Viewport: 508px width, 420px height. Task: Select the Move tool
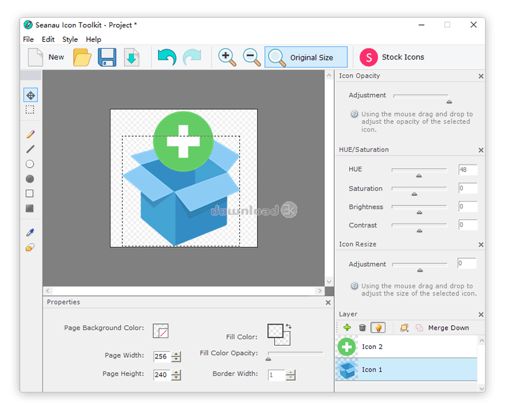pos(30,95)
